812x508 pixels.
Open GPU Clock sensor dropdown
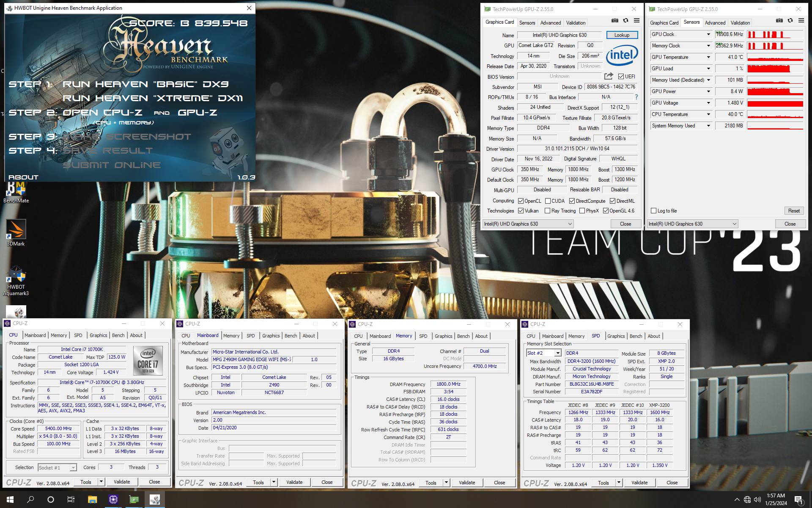[708, 34]
